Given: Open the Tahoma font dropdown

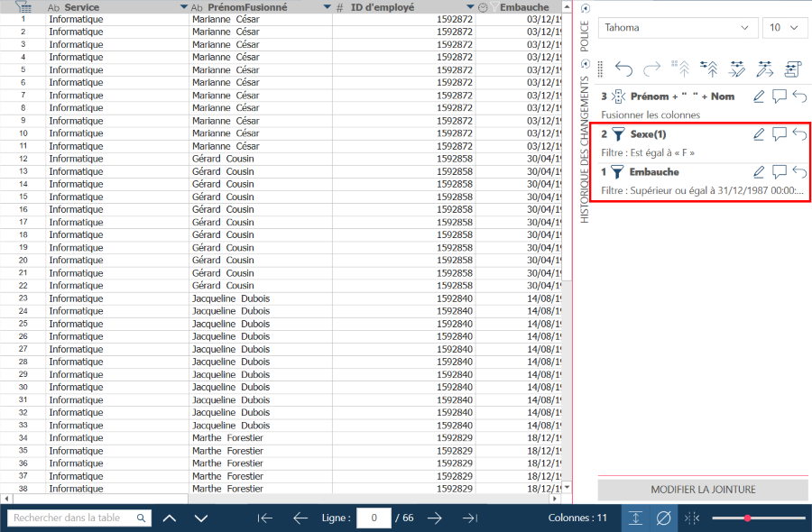Looking at the screenshot, I should point(678,28).
